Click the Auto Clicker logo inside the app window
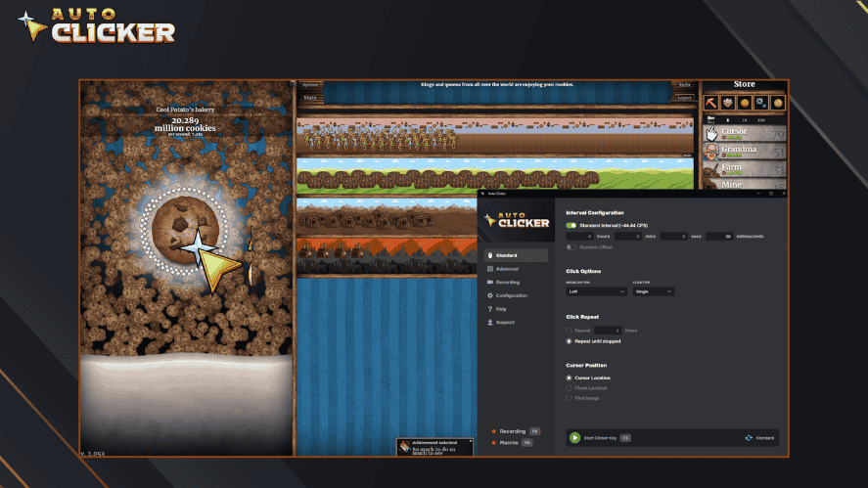Screen dimensions: 868x488 point(517,220)
